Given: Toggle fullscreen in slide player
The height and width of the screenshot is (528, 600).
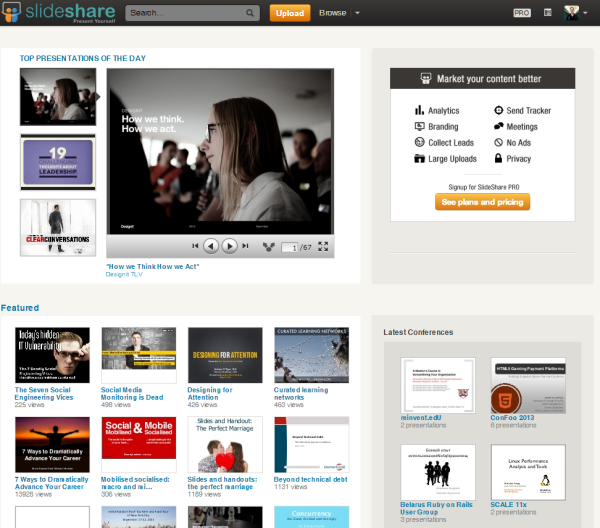Looking at the screenshot, I should coord(323,246).
